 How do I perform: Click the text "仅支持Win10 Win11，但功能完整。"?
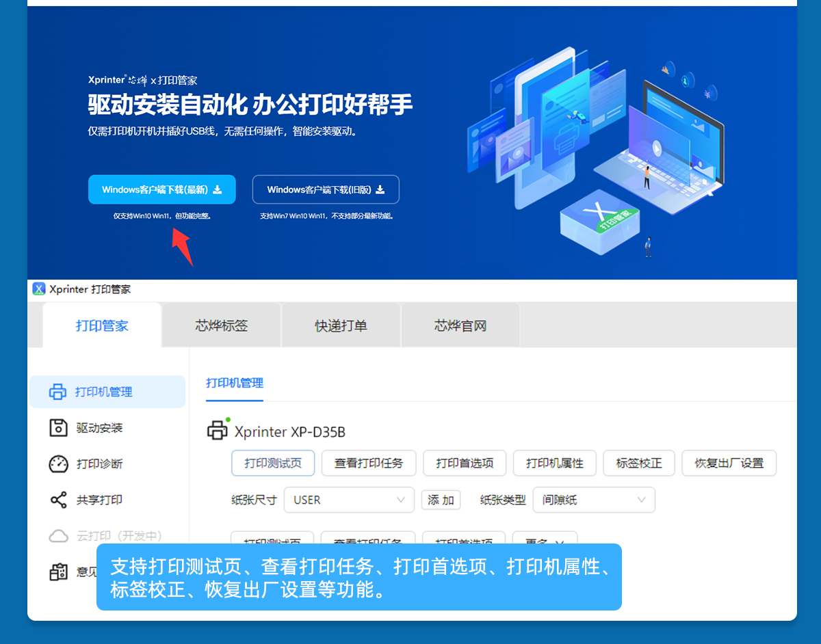pyautogui.click(x=162, y=216)
